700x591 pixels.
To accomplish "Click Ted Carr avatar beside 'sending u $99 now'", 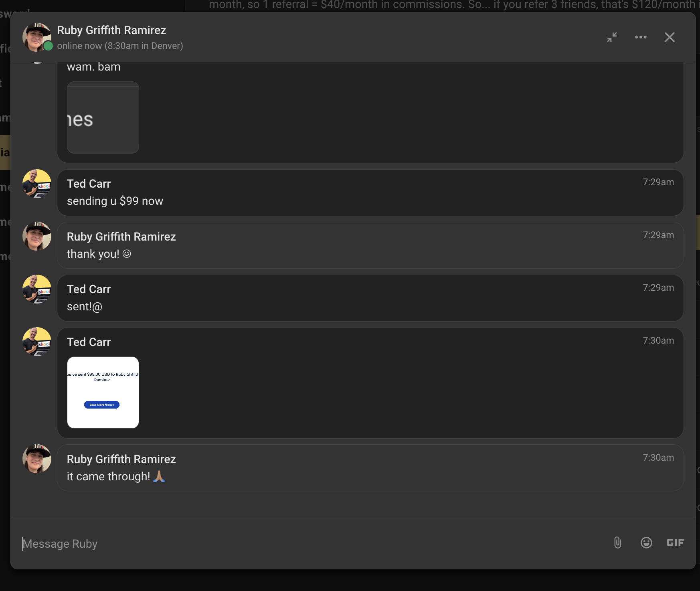I will (x=37, y=184).
